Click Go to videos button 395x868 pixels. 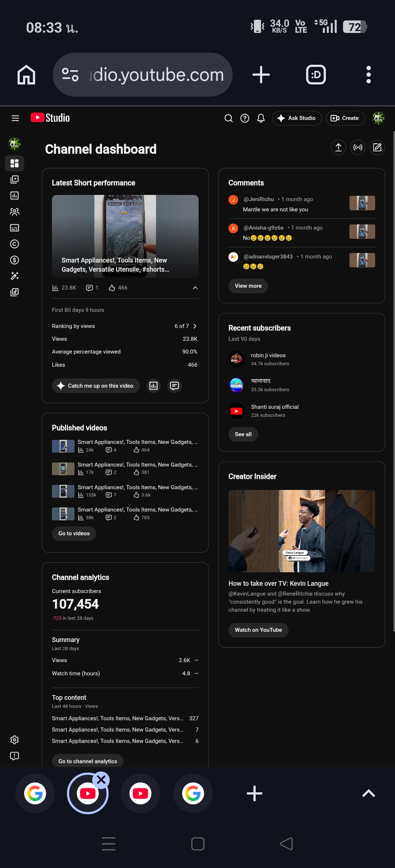[74, 533]
